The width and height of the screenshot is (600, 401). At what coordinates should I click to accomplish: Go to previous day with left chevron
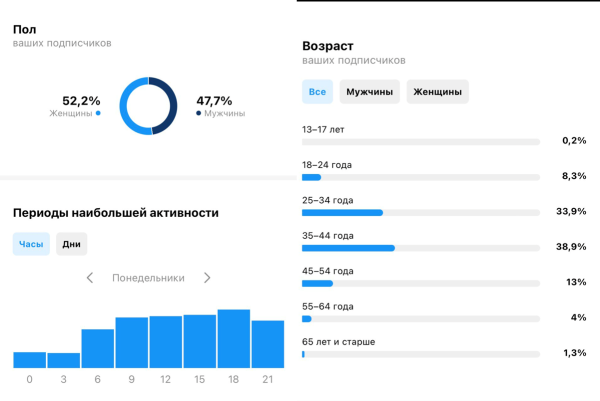point(90,278)
